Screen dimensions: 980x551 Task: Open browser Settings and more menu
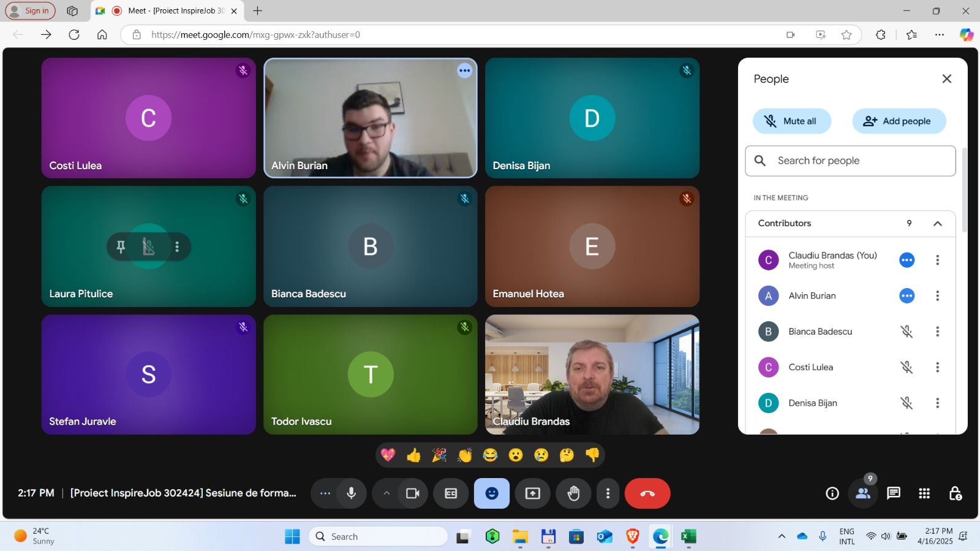tap(939, 35)
